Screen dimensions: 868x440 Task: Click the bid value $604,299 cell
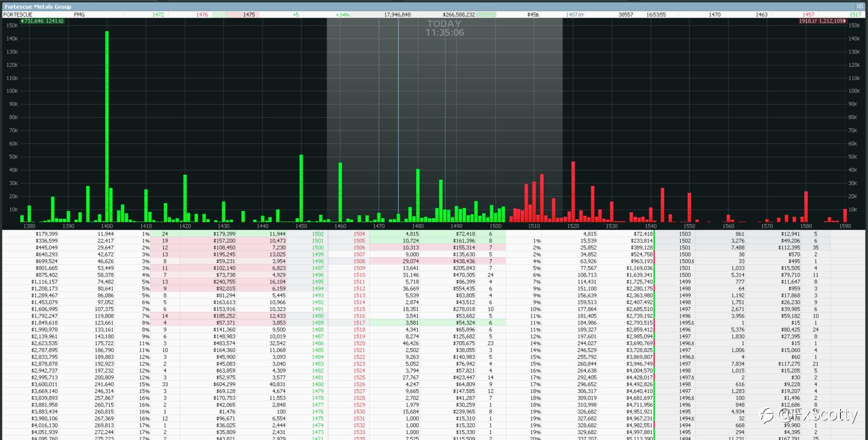224,384
